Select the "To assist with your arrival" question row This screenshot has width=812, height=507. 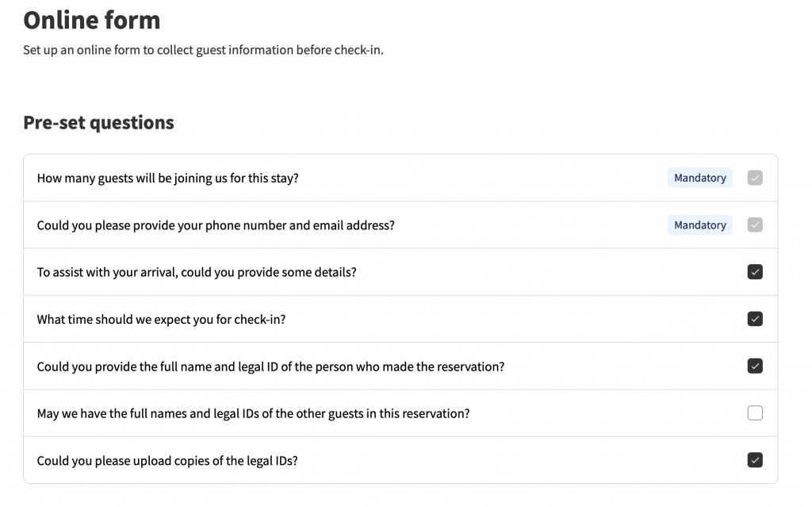click(x=400, y=271)
